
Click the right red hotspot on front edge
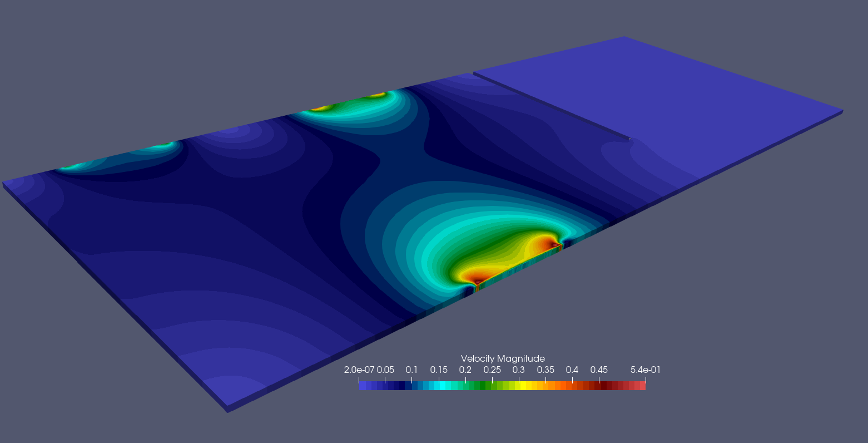click(553, 244)
